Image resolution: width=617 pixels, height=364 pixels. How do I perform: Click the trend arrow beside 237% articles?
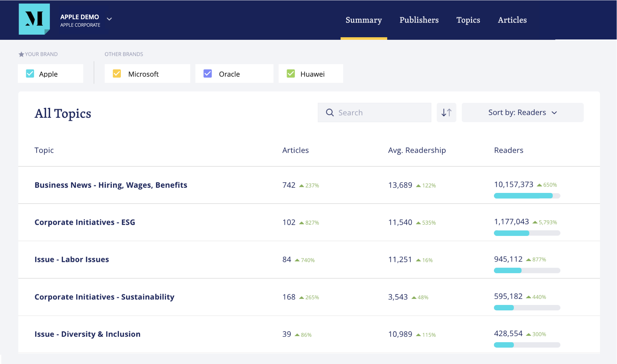301,186
